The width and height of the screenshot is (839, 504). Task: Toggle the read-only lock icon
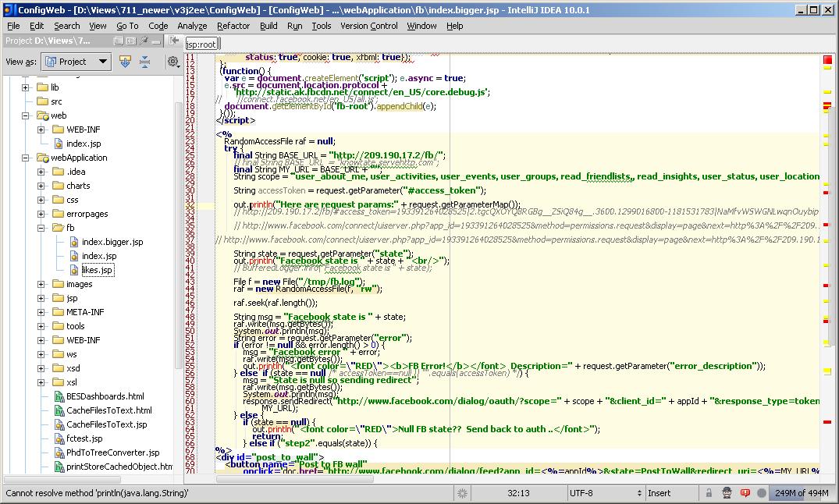(709, 493)
